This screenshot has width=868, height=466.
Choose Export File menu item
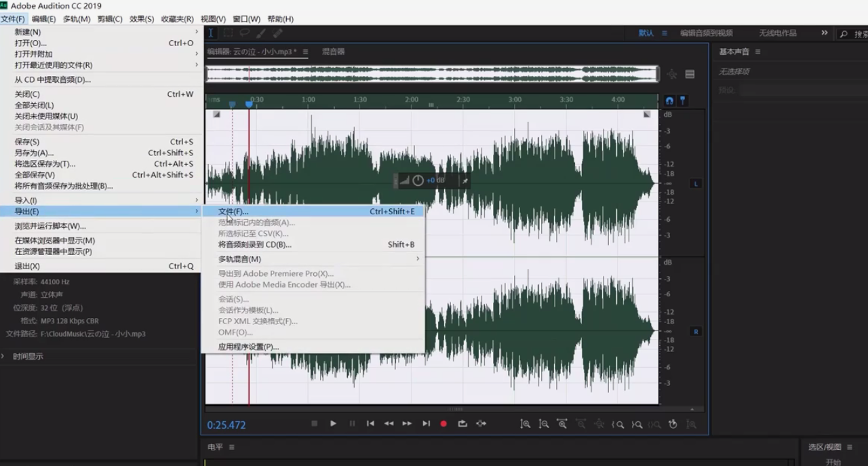pyautogui.click(x=313, y=212)
